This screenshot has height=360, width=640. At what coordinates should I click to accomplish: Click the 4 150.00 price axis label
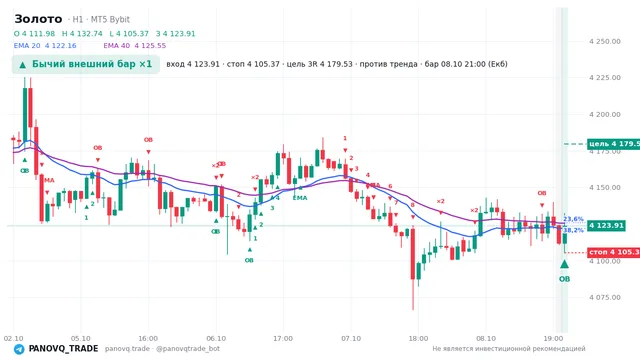click(604, 188)
